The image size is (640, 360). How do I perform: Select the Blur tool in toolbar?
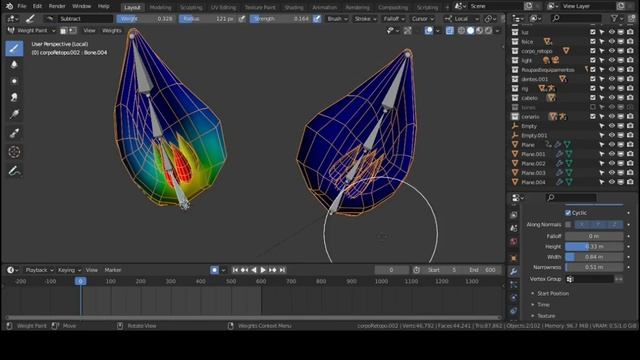coord(14,65)
